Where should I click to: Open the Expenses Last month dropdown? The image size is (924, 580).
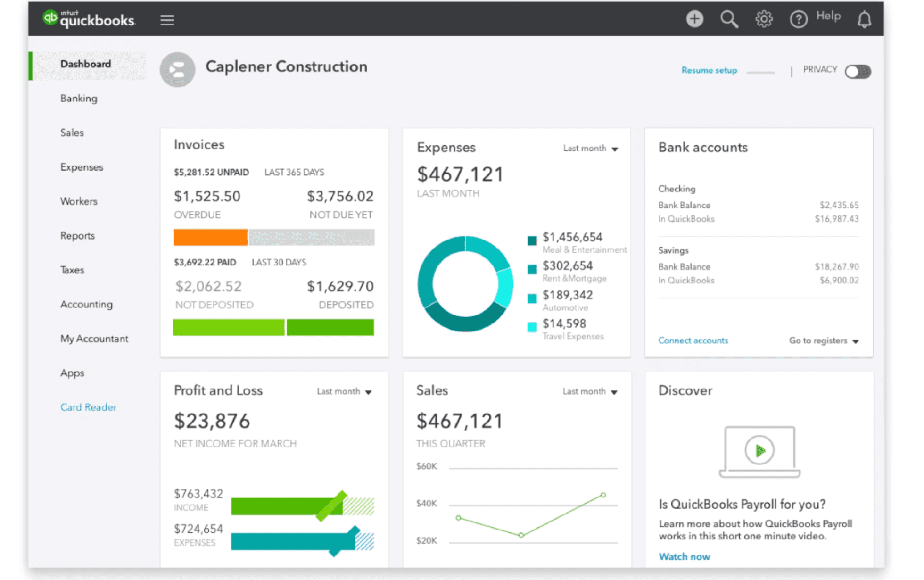click(x=591, y=149)
